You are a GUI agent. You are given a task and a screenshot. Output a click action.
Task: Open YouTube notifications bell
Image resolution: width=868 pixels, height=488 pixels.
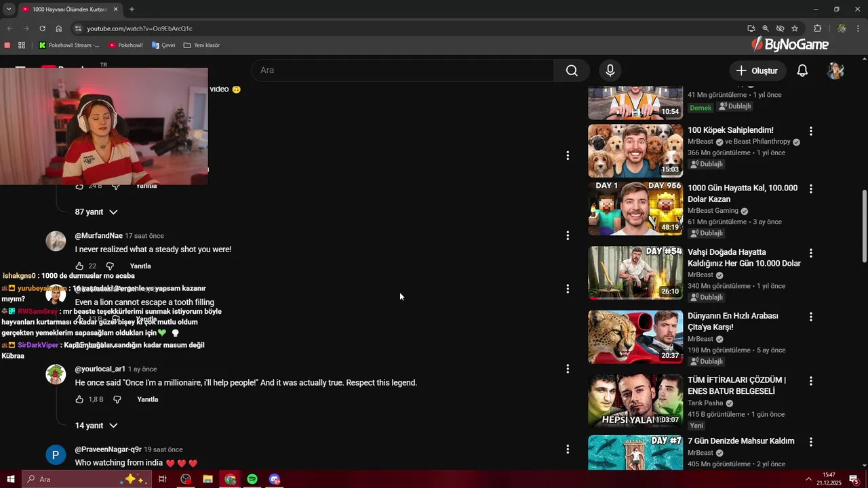click(802, 70)
